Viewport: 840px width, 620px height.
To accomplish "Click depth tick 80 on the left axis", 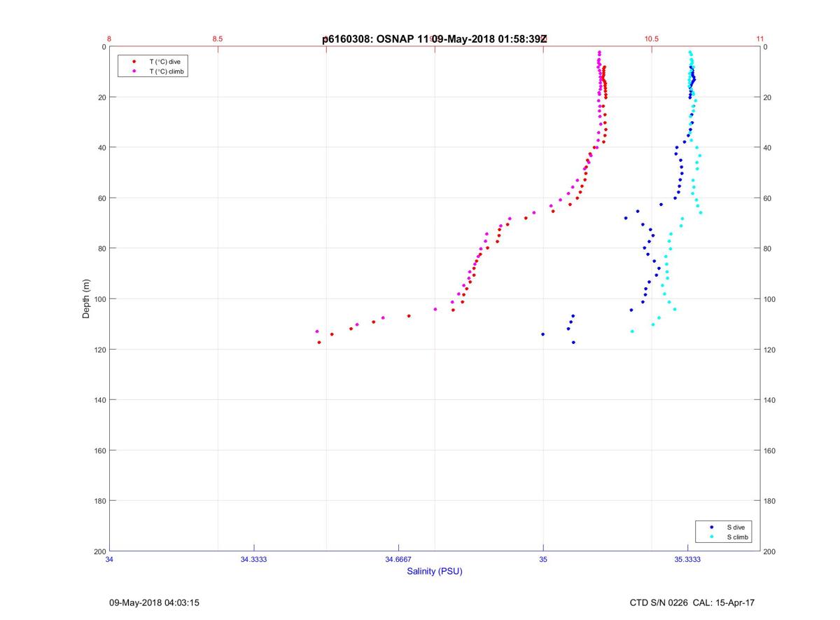I will (101, 249).
